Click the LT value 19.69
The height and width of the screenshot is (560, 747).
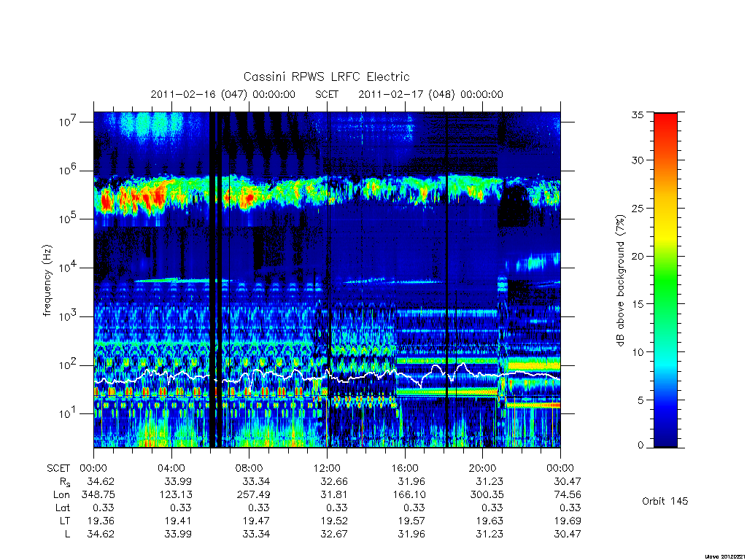tap(568, 521)
